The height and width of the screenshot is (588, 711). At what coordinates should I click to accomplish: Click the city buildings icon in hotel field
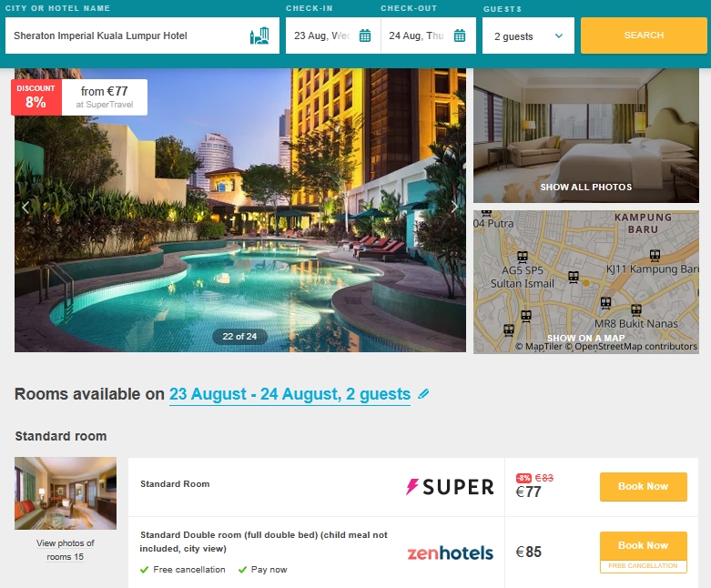click(x=259, y=35)
